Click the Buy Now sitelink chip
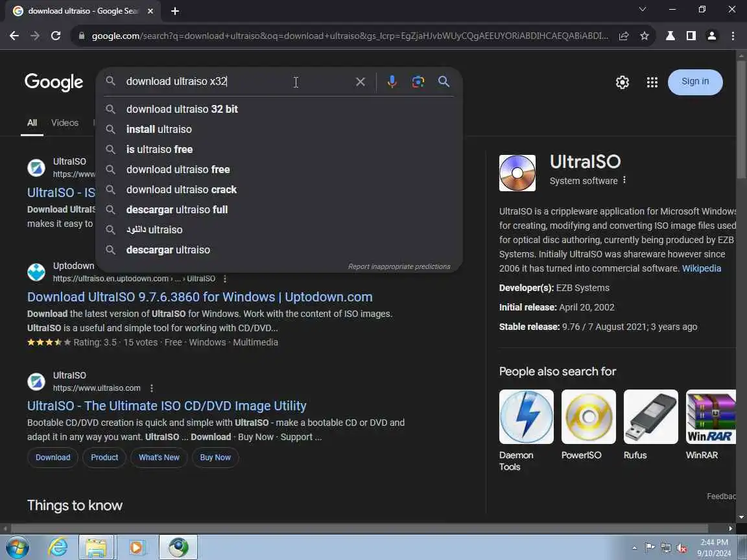 coord(215,457)
